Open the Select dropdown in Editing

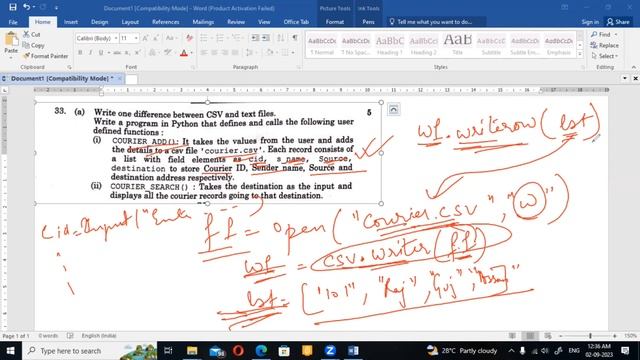(605, 56)
